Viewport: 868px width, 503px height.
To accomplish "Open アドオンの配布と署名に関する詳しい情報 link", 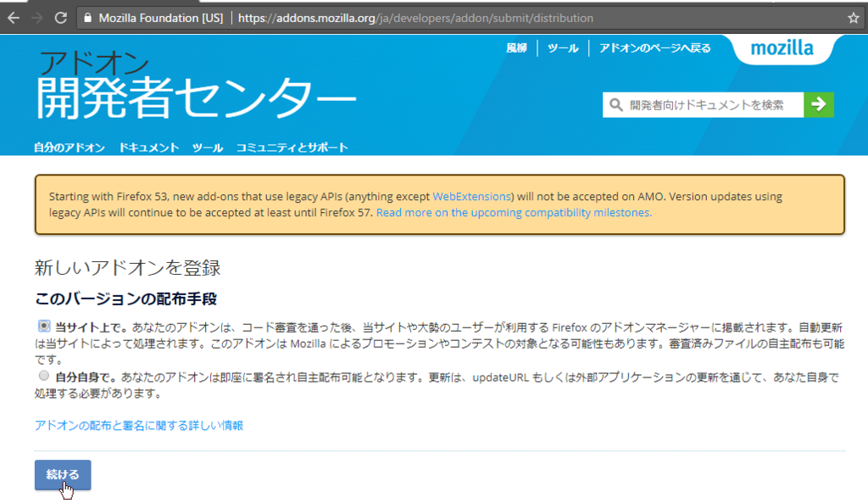I will [139, 425].
